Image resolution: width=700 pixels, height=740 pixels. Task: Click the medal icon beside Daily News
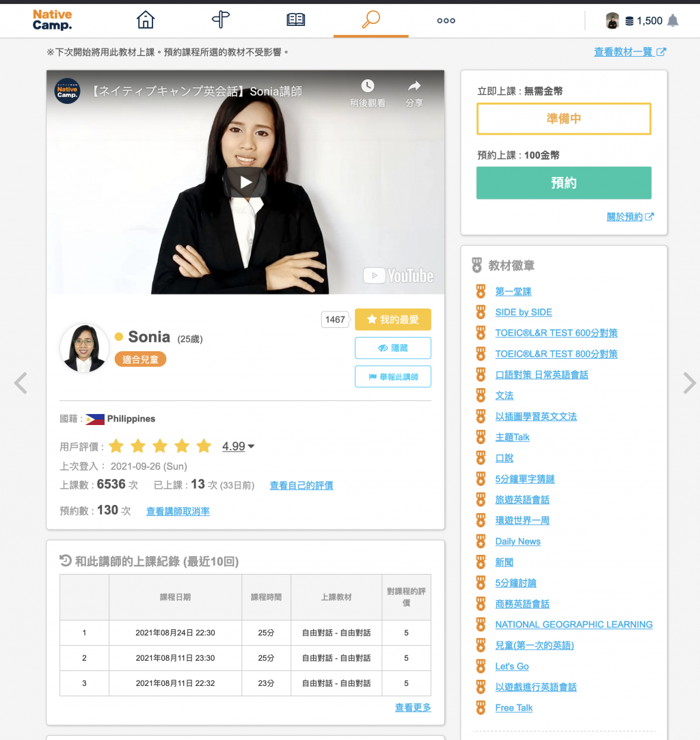tap(481, 541)
